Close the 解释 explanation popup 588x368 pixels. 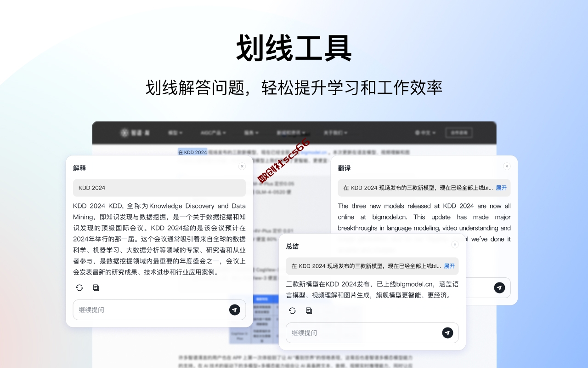pyautogui.click(x=242, y=167)
